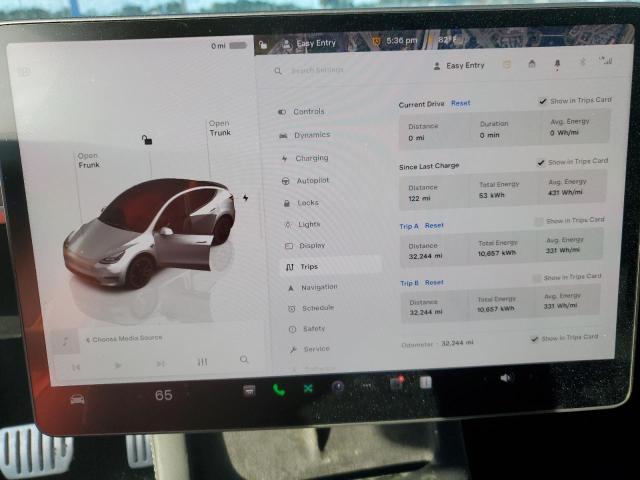
Task: Tap the lock icon in the top status bar
Action: [x=263, y=44]
